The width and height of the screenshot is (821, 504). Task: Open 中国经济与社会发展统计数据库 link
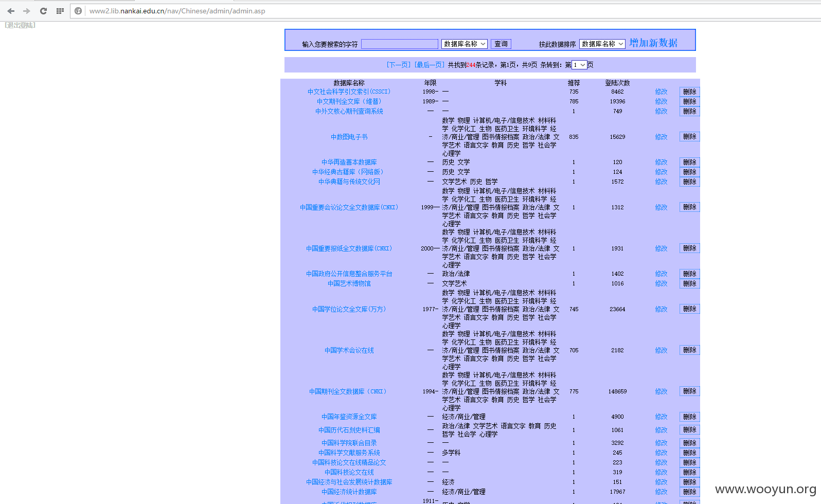coord(349,482)
